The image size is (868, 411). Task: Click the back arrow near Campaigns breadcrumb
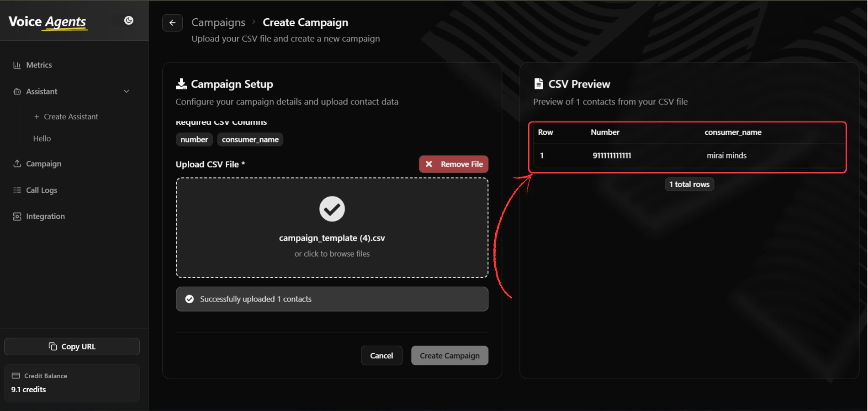coord(172,22)
